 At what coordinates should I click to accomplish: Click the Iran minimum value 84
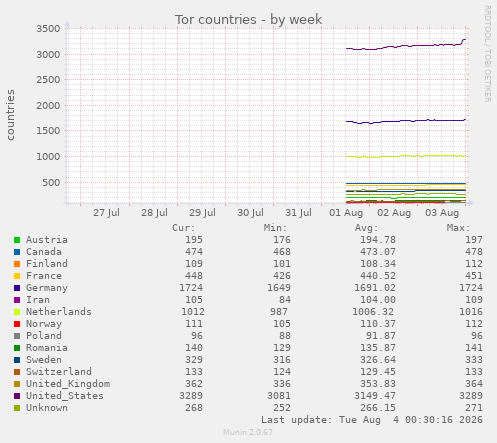285,300
